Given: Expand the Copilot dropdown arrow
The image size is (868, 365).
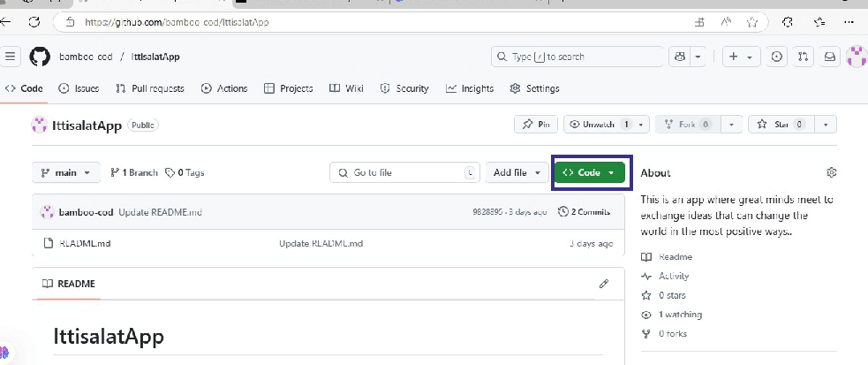Looking at the screenshot, I should [x=698, y=57].
